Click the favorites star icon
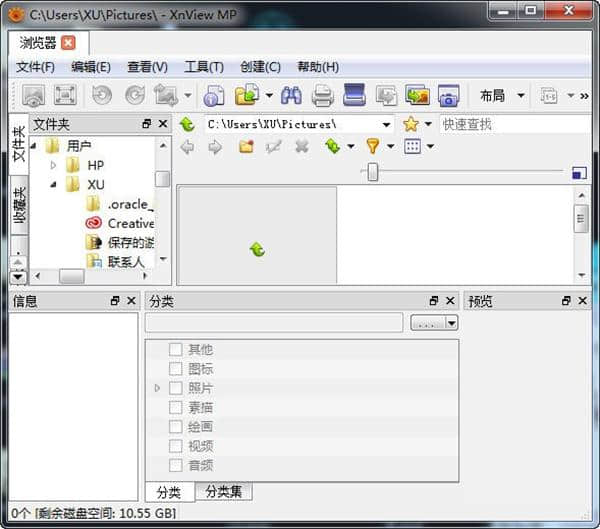 coord(411,124)
